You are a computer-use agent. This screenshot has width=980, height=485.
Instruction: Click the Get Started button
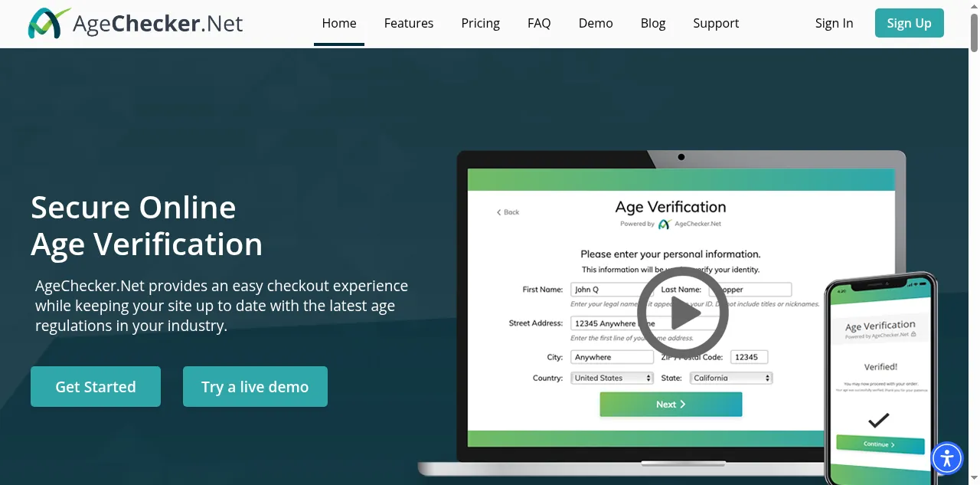[x=96, y=386]
